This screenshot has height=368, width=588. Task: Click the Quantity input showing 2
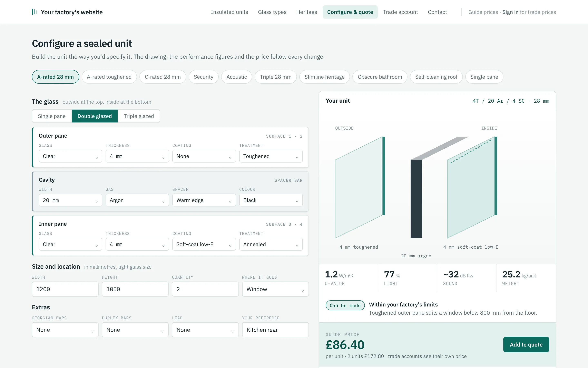205,289
